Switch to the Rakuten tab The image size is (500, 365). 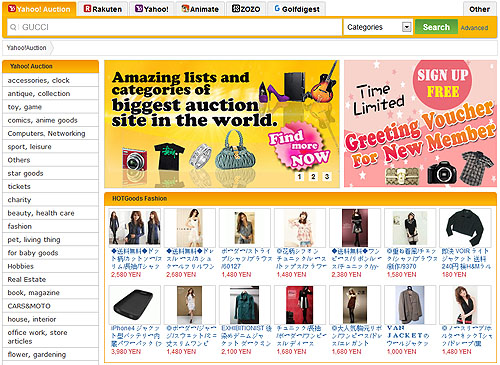tap(103, 9)
